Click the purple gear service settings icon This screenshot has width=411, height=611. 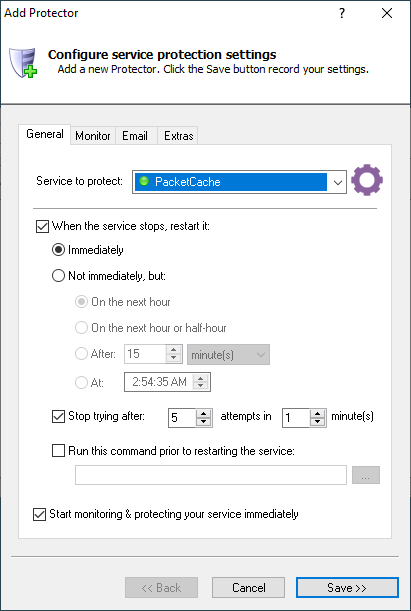pyautogui.click(x=367, y=180)
